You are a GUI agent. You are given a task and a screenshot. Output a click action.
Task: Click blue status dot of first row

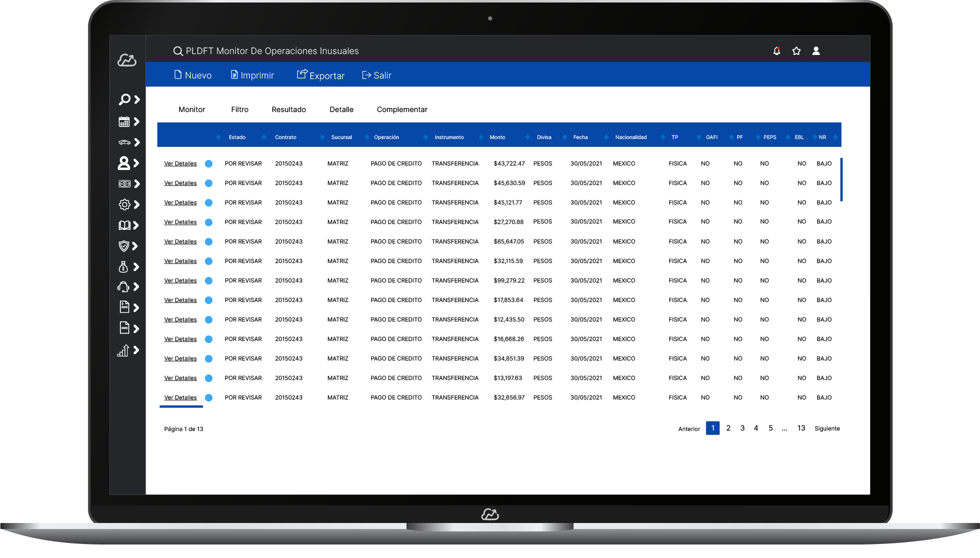pyautogui.click(x=209, y=163)
